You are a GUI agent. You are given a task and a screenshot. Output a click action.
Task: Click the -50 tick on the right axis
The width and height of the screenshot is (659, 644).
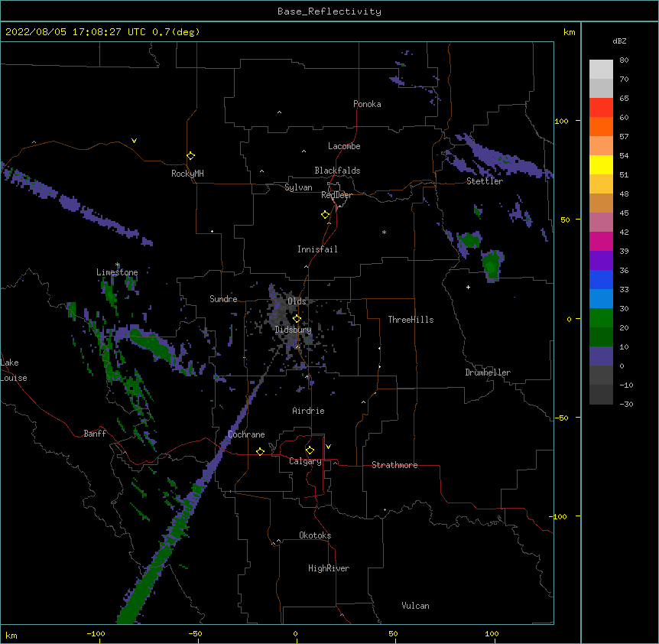coord(561,418)
